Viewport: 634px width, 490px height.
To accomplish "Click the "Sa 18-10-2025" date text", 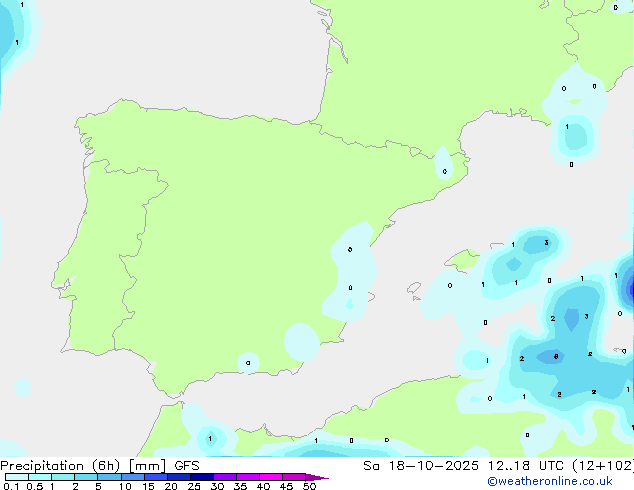I will [x=421, y=466].
